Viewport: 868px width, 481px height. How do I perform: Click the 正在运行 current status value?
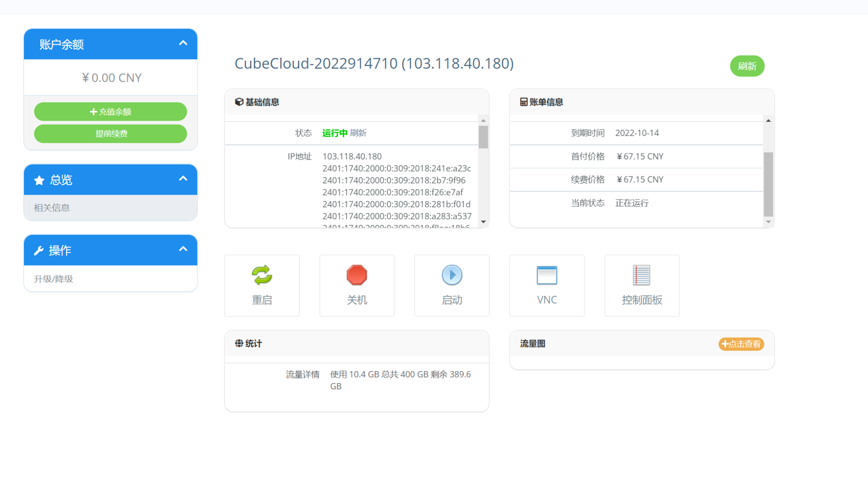point(632,203)
